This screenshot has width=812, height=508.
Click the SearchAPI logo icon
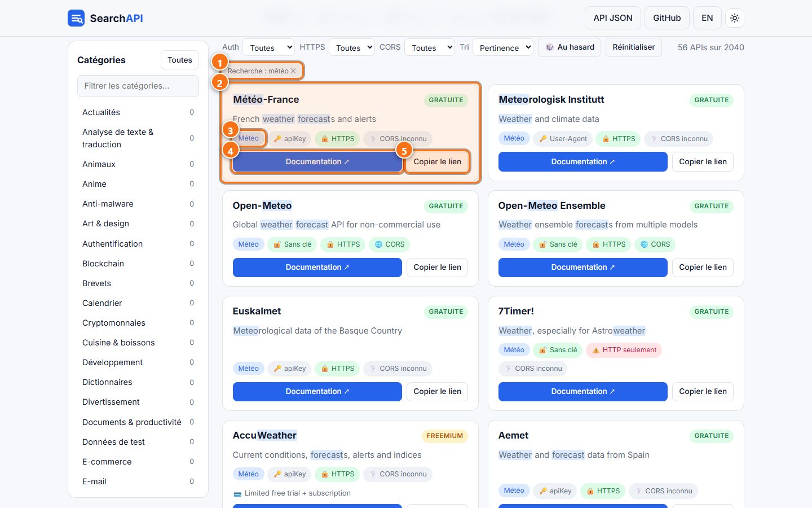pos(76,18)
